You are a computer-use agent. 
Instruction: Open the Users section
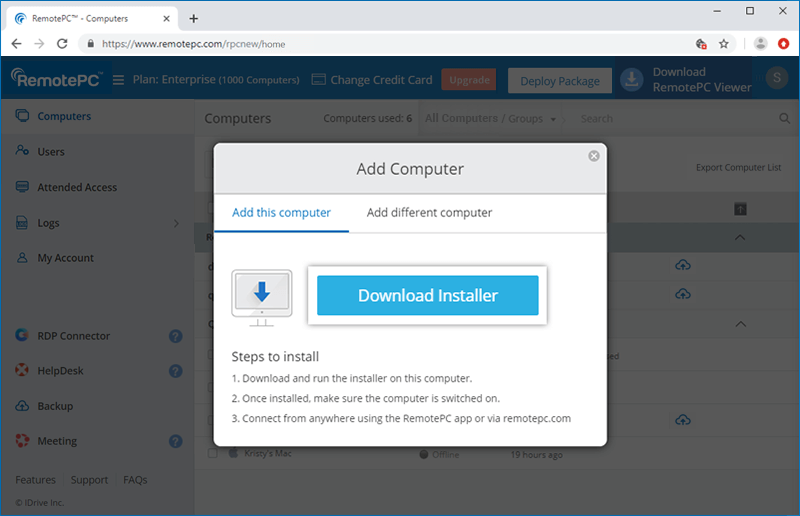(51, 152)
